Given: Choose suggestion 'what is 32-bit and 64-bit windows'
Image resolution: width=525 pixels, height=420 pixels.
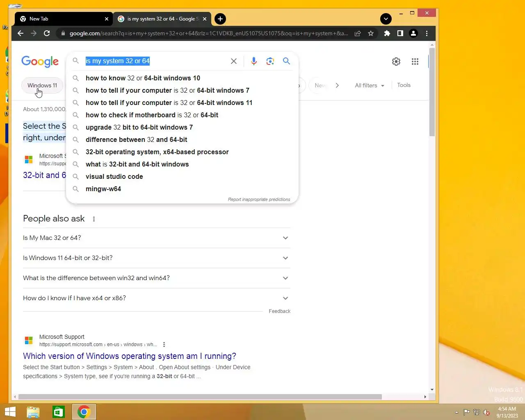Looking at the screenshot, I should [182, 164].
